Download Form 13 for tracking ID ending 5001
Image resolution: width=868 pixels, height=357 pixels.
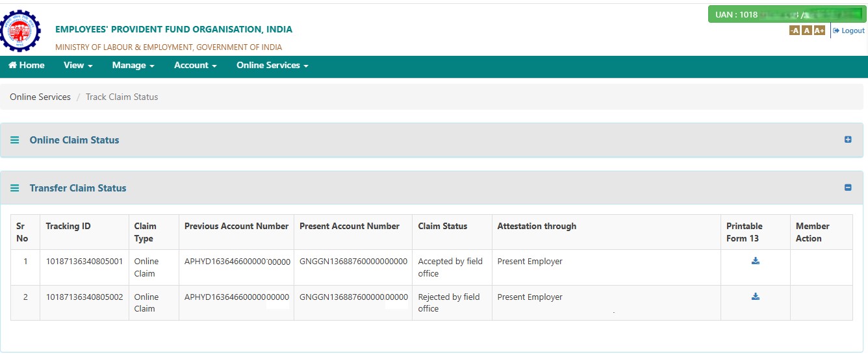756,261
